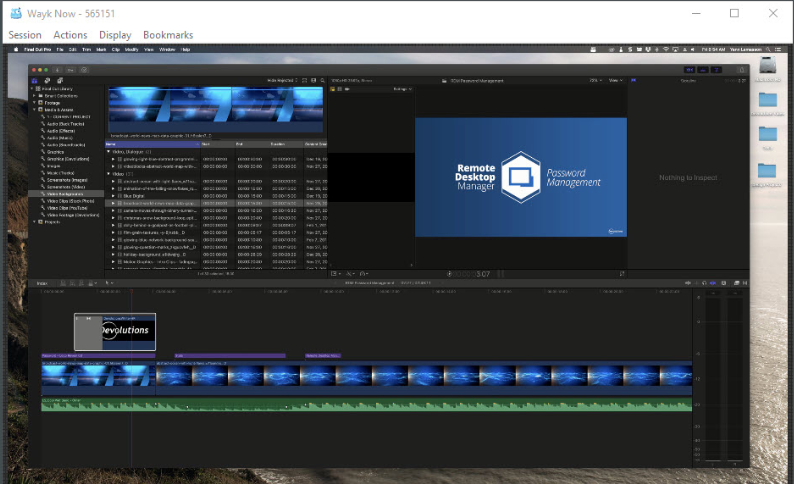
Task: Select the Video Clips (YouTube) collection
Action: click(x=67, y=208)
